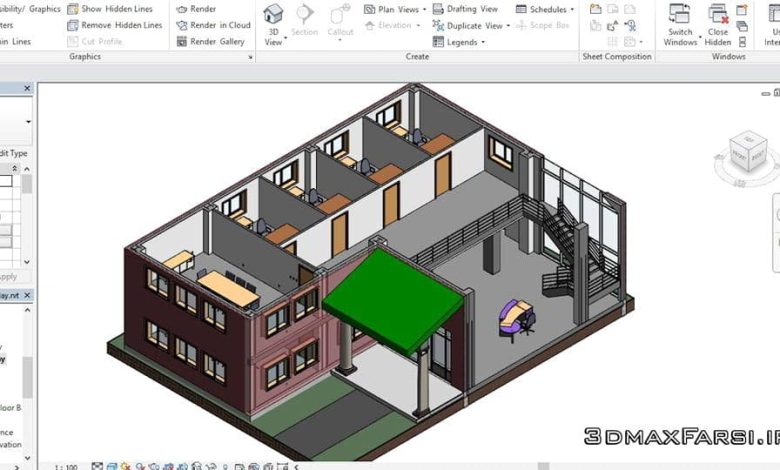Click the Detail Level status icon
Image resolution: width=780 pixels, height=470 pixels.
(97, 467)
